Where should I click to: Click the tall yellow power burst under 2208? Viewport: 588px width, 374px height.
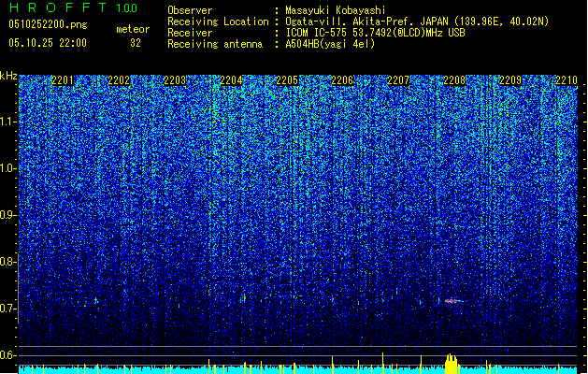[452, 364]
